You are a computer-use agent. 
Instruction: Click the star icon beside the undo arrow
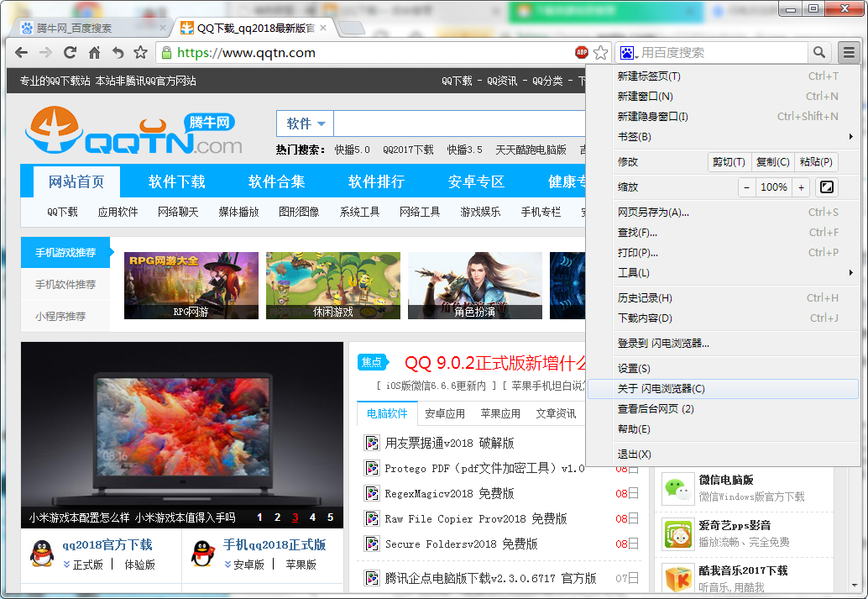140,53
